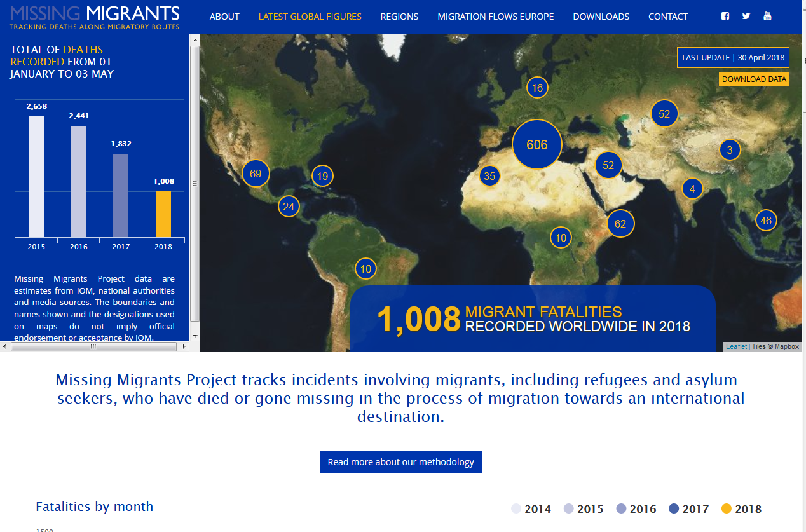The width and height of the screenshot is (806, 532).
Task: Open Migration Flows Europe menu item
Action: (496, 17)
